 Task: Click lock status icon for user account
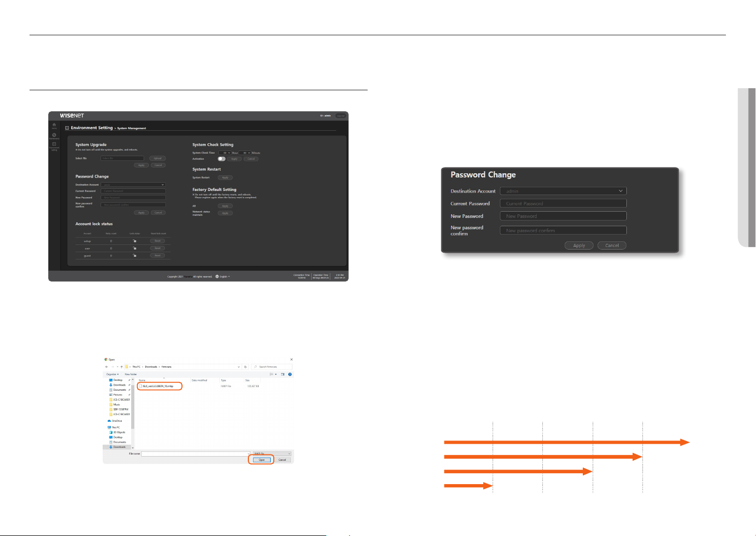(134, 248)
